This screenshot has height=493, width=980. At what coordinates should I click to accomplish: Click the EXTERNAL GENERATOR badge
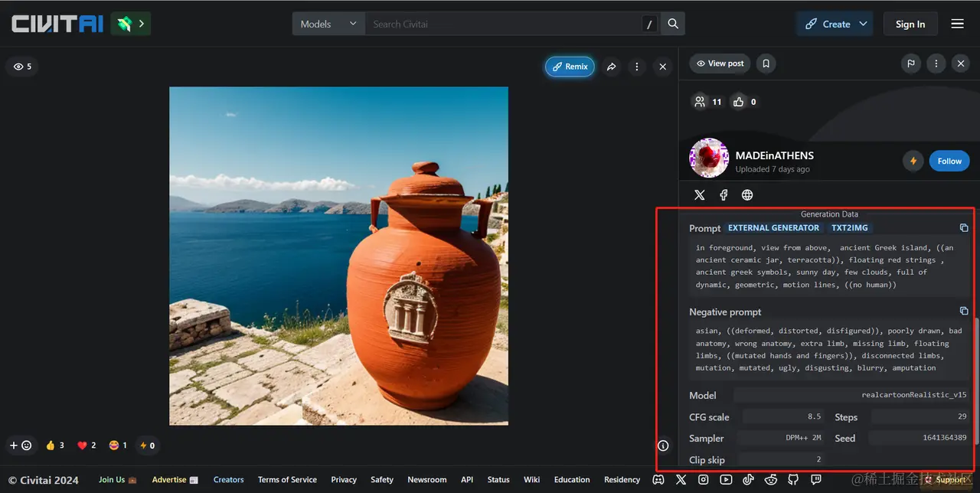[x=773, y=228]
